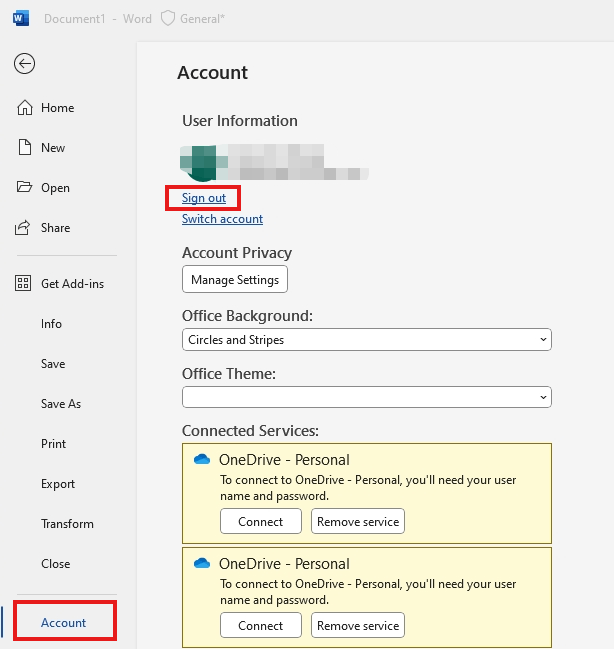Choose Save As in the sidebar
The width and height of the screenshot is (614, 649).
[61, 404]
